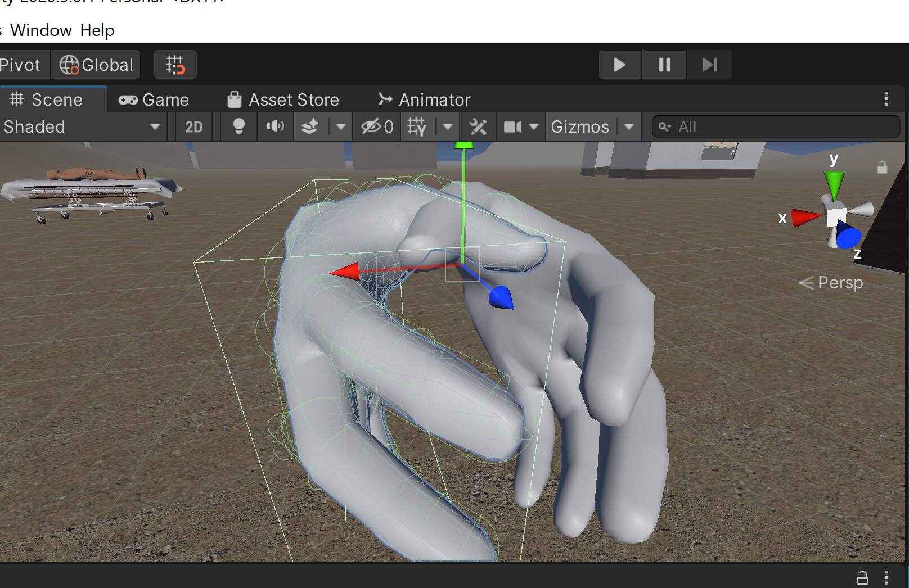Image resolution: width=909 pixels, height=588 pixels.
Task: Click Persp to switch projection mode
Action: pyautogui.click(x=839, y=283)
